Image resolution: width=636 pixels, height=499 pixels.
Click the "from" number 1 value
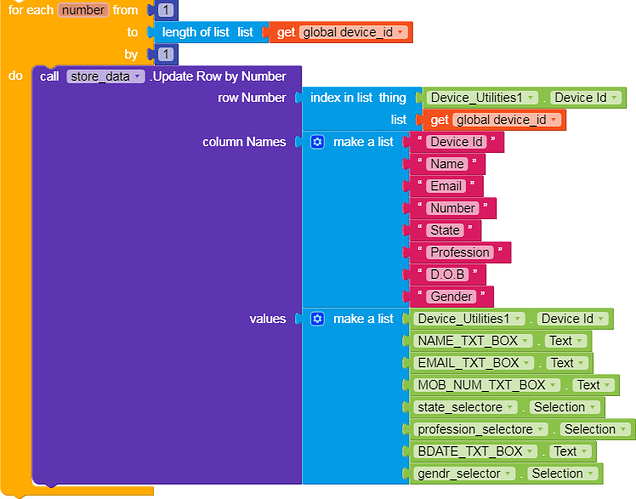pos(166,10)
